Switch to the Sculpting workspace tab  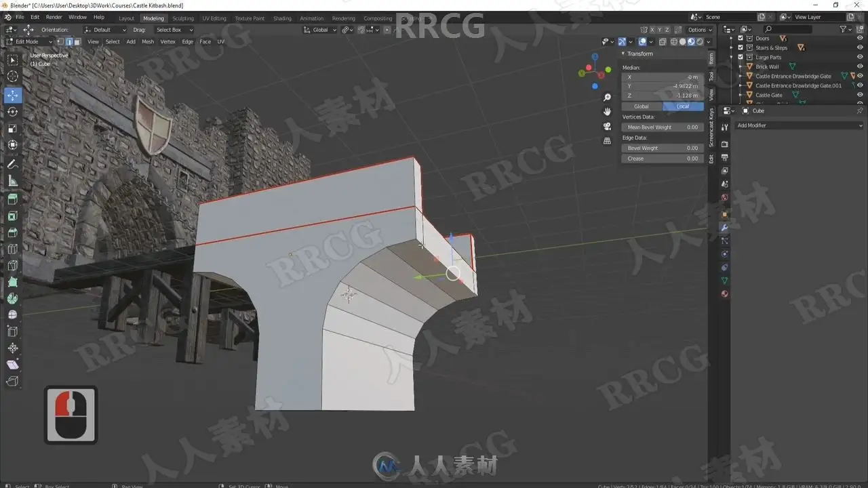pyautogui.click(x=182, y=18)
